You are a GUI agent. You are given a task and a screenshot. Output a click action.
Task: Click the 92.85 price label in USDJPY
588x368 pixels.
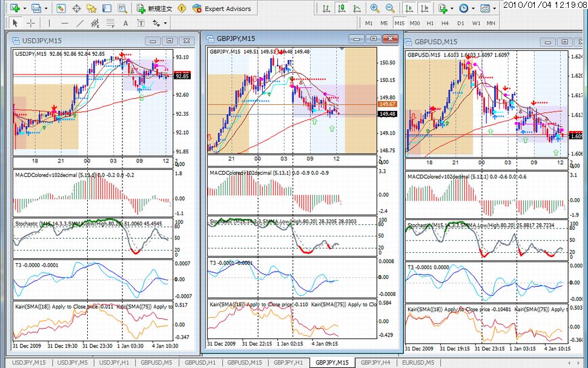pyautogui.click(x=182, y=76)
